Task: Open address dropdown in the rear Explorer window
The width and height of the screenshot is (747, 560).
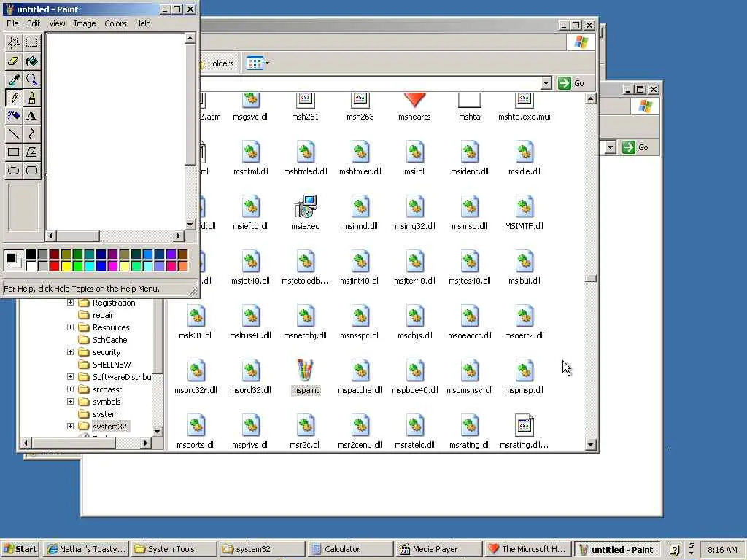Action: click(x=611, y=147)
